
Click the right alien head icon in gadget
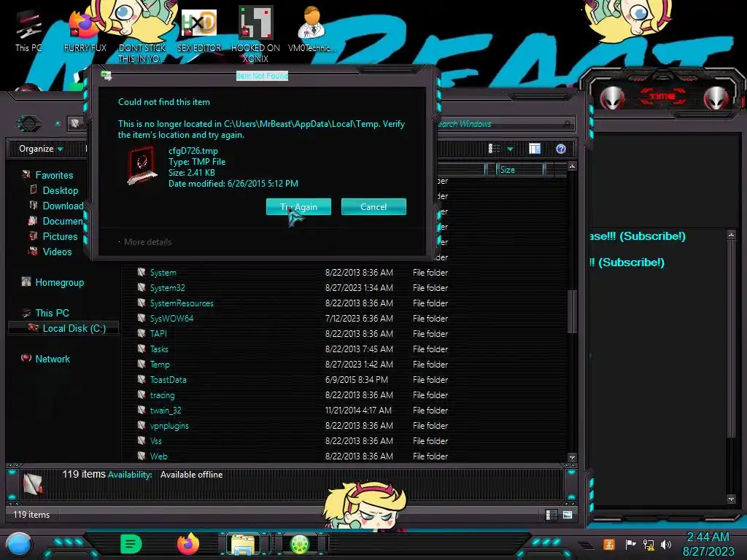click(x=716, y=98)
